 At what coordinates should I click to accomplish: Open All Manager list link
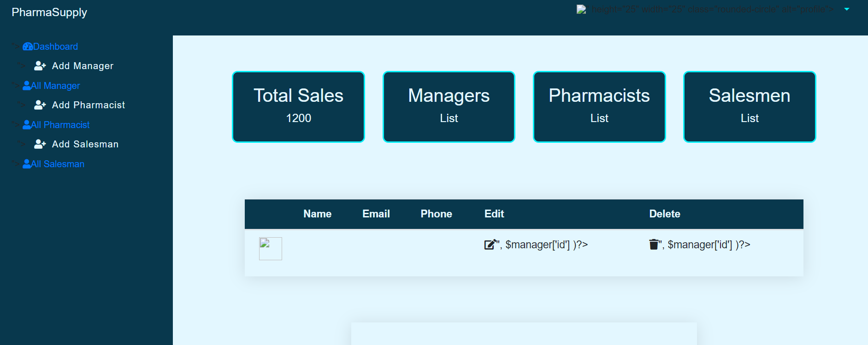pos(55,86)
